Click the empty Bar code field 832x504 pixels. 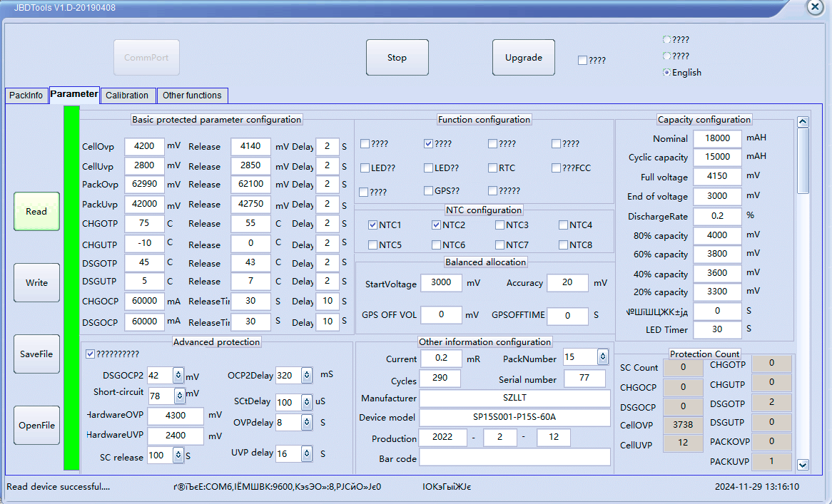[x=514, y=457]
